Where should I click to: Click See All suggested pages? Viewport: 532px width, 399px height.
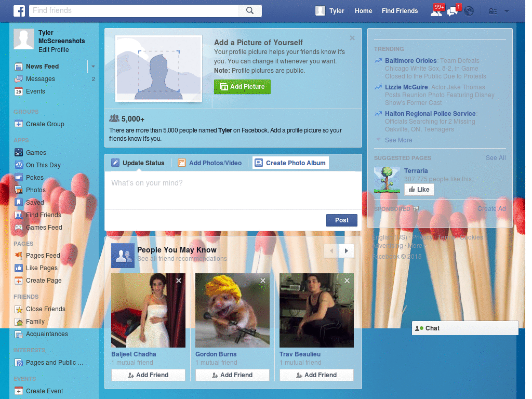(x=495, y=158)
